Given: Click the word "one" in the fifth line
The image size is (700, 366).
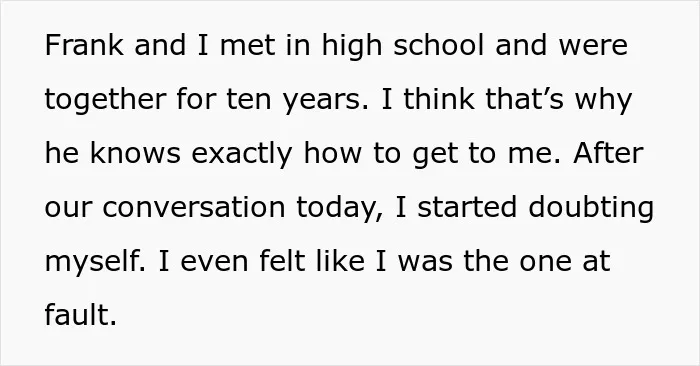Looking at the screenshot, I should pos(545,262).
